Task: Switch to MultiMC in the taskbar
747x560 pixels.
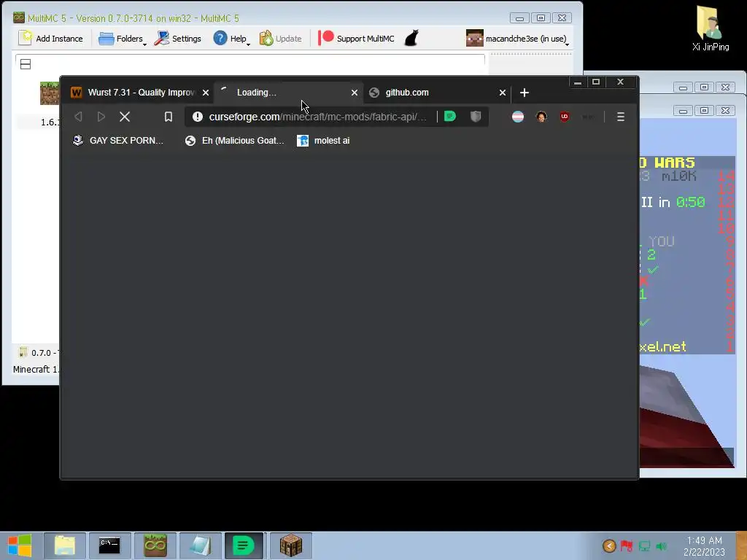Action: [x=155, y=545]
